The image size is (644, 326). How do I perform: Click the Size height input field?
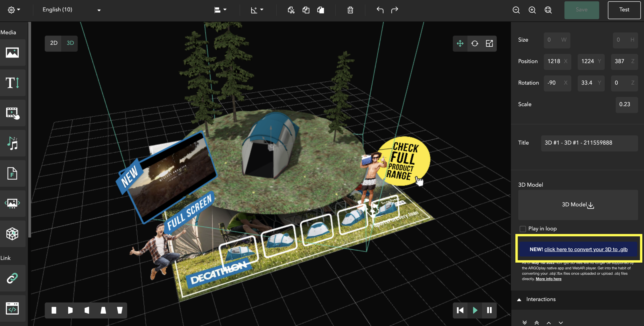click(625, 40)
